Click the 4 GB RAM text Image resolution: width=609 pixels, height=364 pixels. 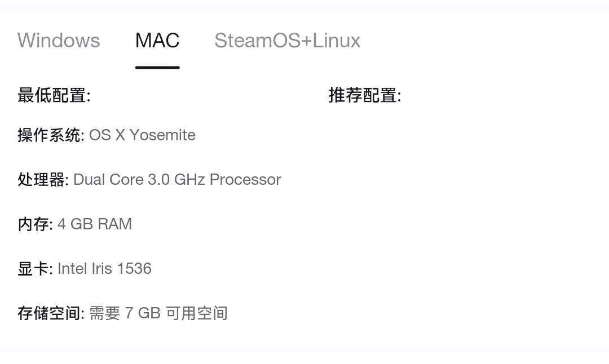95,224
